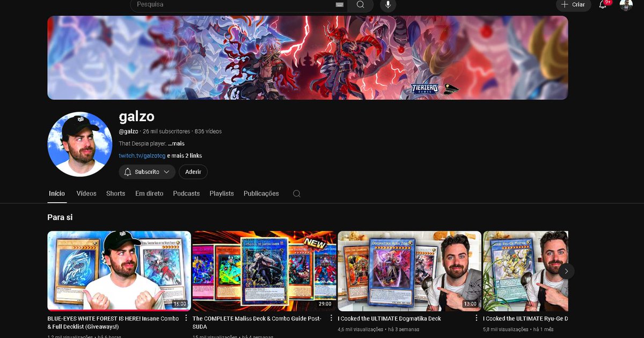Viewport: 644px width, 338px height.
Task: Open account avatar menu in the top bar
Action: coord(626,4)
